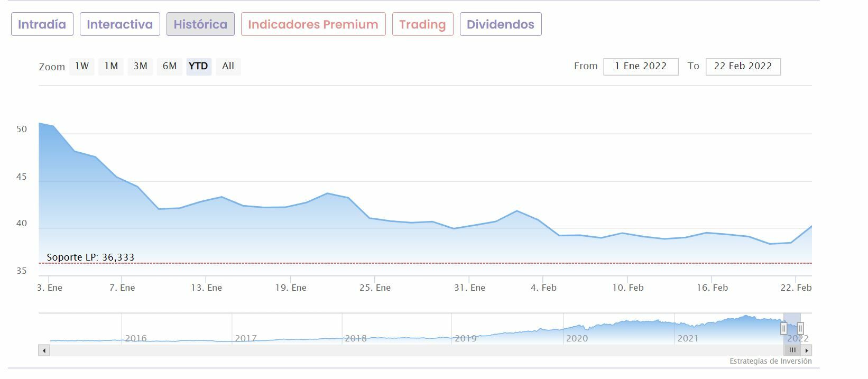The image size is (868, 379).
Task: Select the Histórica tab
Action: click(200, 24)
